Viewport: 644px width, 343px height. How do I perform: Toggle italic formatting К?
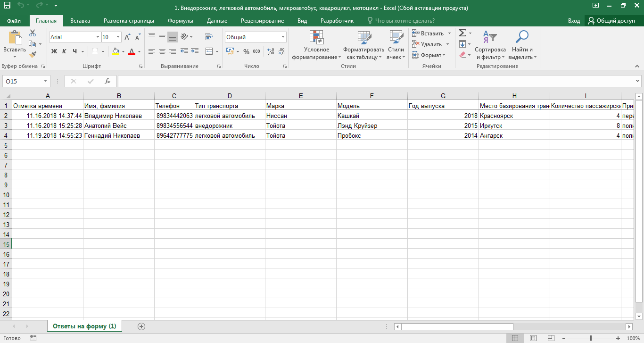pyautogui.click(x=64, y=51)
